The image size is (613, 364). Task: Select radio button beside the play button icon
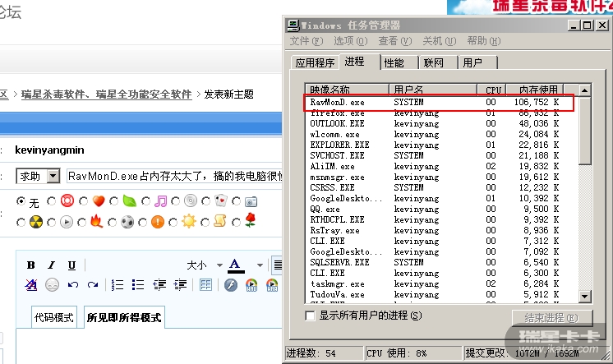pyautogui.click(x=51, y=222)
